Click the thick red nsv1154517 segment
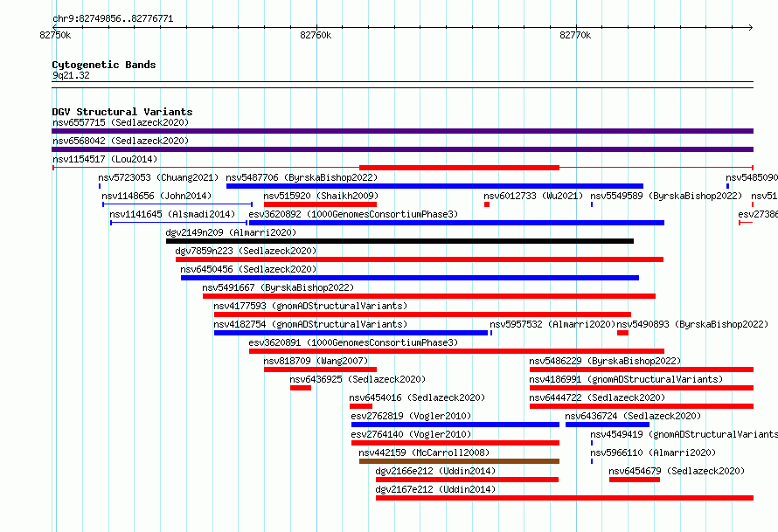Screen dimensions: 778x532 [459, 168]
